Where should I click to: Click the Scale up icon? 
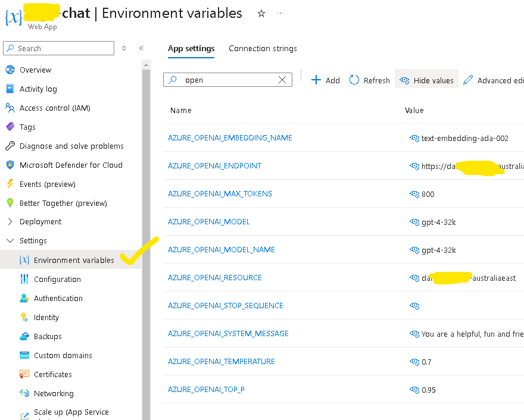click(x=24, y=415)
